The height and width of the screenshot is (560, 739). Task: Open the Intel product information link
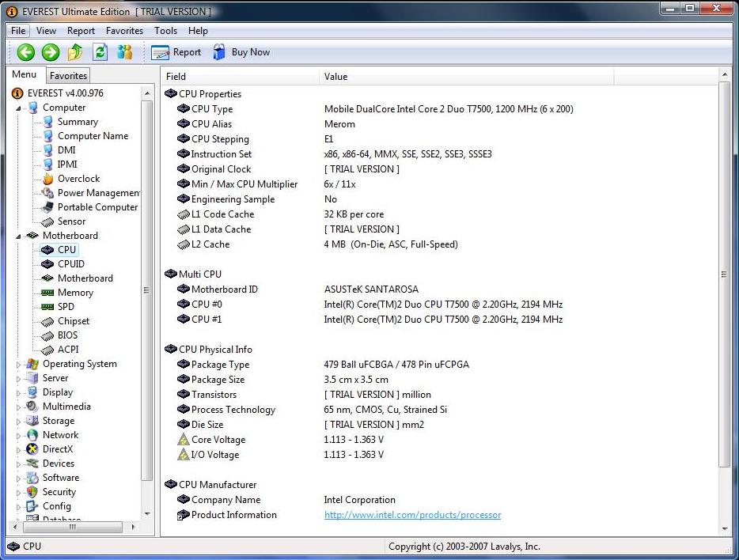[412, 515]
